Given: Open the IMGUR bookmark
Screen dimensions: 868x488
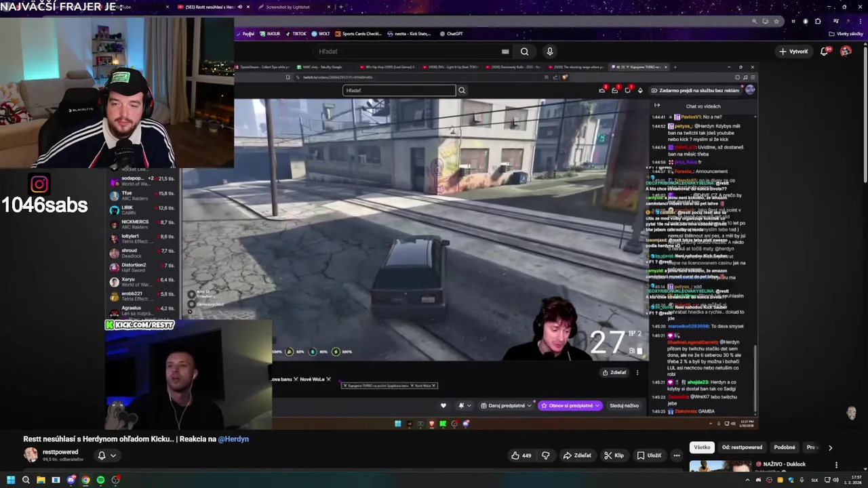Looking at the screenshot, I should tap(270, 34).
